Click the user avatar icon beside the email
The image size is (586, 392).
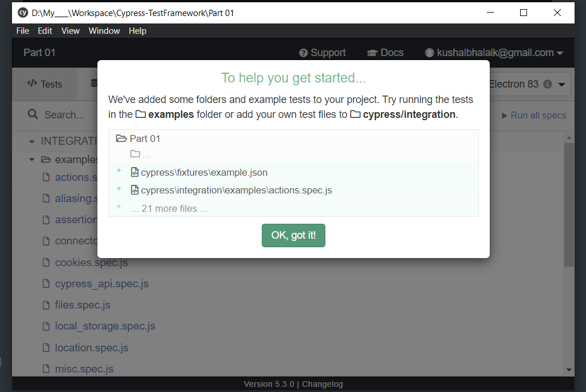tap(430, 53)
